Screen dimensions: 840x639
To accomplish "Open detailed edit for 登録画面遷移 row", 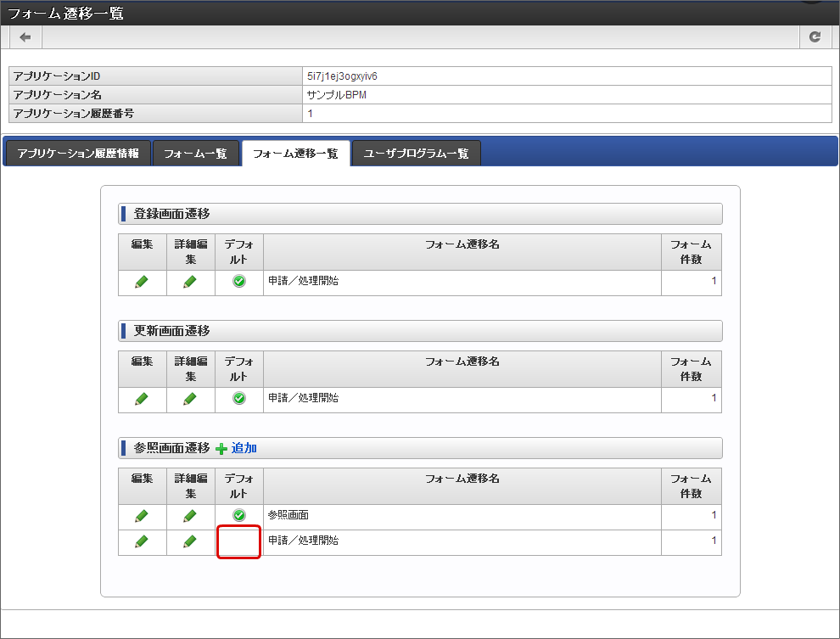I will [190, 282].
